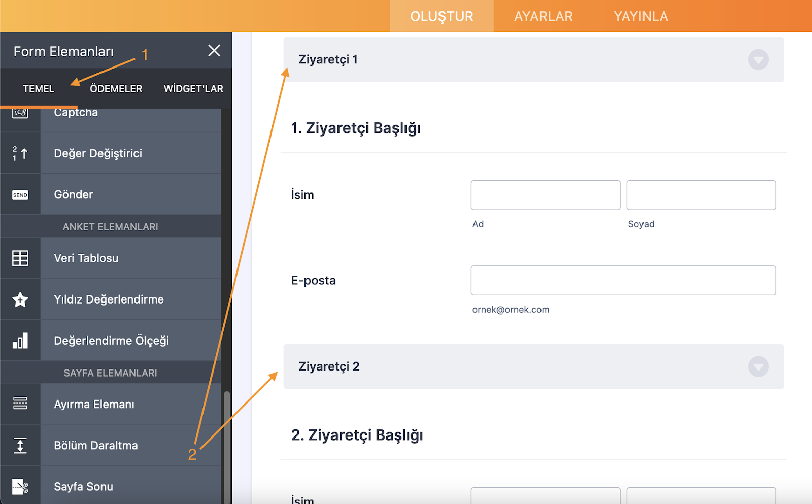Click the Ziyaretçi 1 section title
Screen dimensions: 812x504
(x=328, y=59)
